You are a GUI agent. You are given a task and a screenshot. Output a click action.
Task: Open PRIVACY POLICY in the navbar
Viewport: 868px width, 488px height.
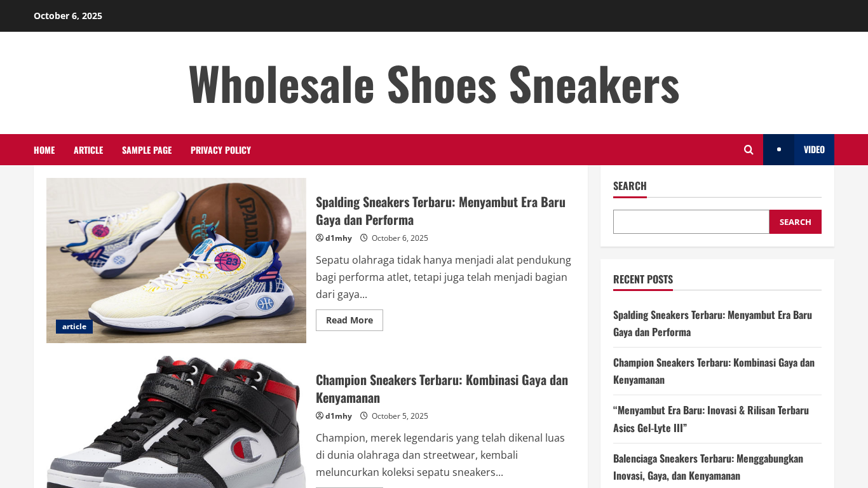(x=220, y=150)
